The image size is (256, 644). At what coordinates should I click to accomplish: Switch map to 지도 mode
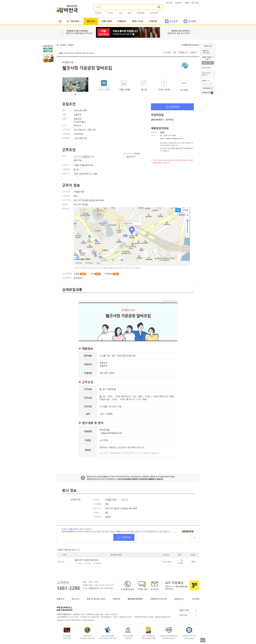point(178,210)
